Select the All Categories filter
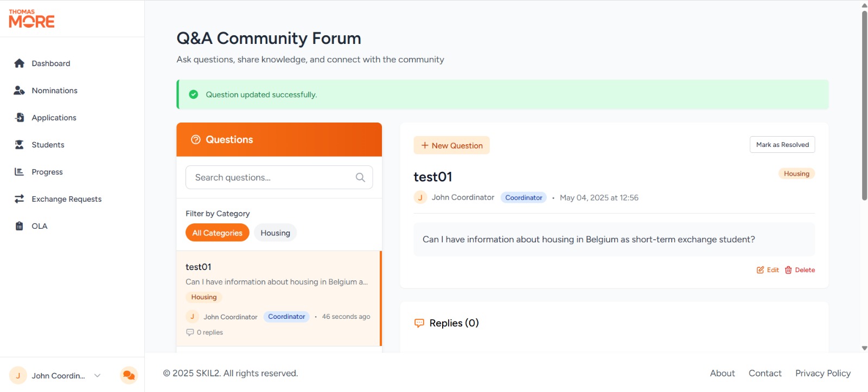This screenshot has height=392, width=868. (218, 233)
